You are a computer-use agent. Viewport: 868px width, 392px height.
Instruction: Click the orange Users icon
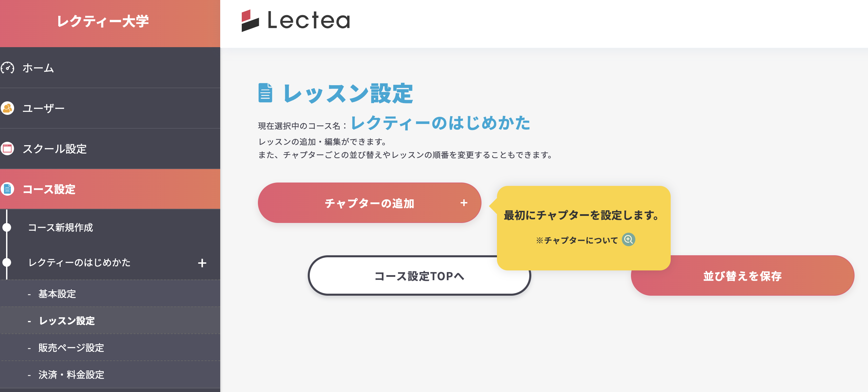7,108
